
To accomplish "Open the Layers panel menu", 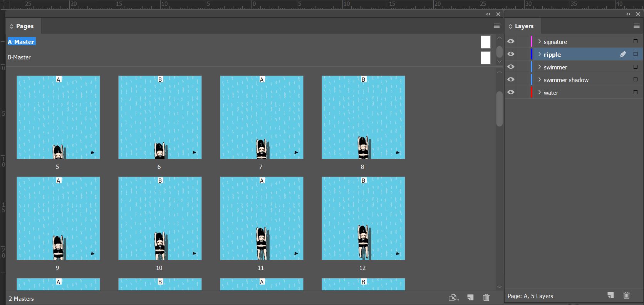I will (x=636, y=26).
